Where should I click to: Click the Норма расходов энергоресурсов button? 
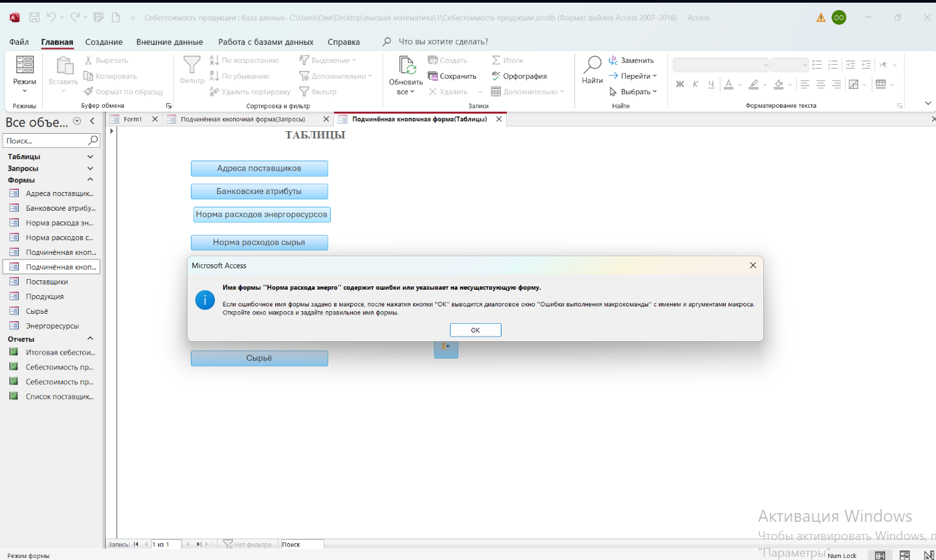point(262,215)
